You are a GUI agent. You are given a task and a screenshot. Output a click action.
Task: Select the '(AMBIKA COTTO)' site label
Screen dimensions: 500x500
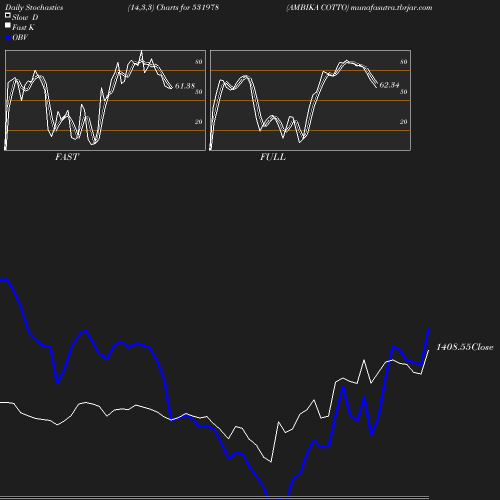coord(318,8)
